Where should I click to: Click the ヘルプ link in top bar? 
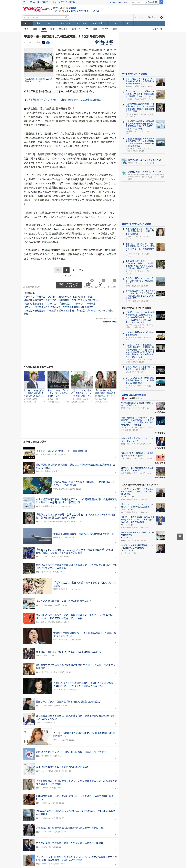pyautogui.click(x=127, y=2)
